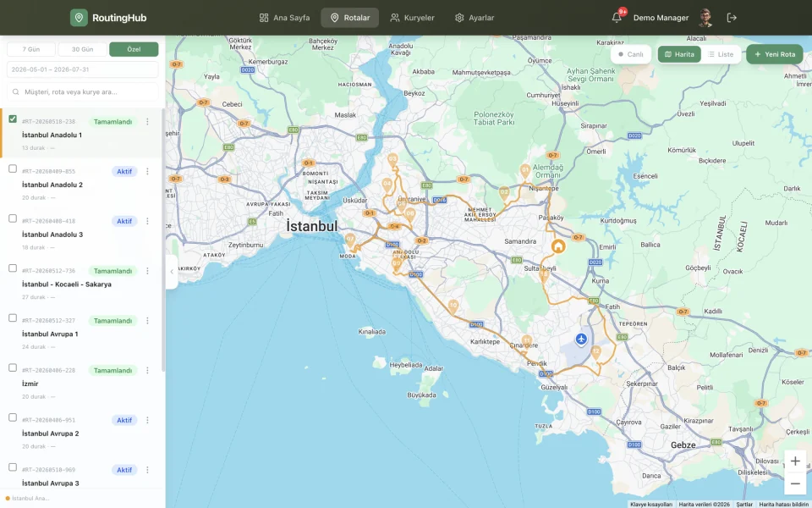This screenshot has width=812, height=508.
Task: Click the logout icon in header
Action: tap(732, 18)
